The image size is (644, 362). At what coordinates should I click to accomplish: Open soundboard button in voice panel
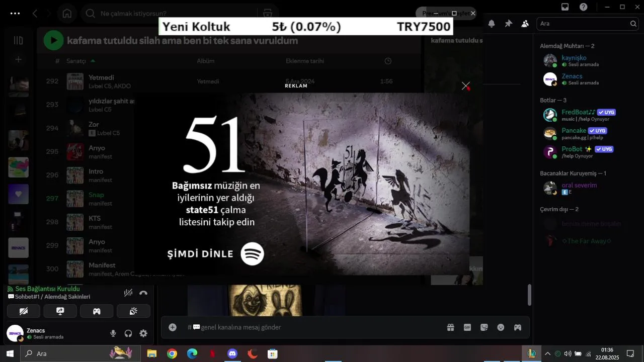[133, 311]
